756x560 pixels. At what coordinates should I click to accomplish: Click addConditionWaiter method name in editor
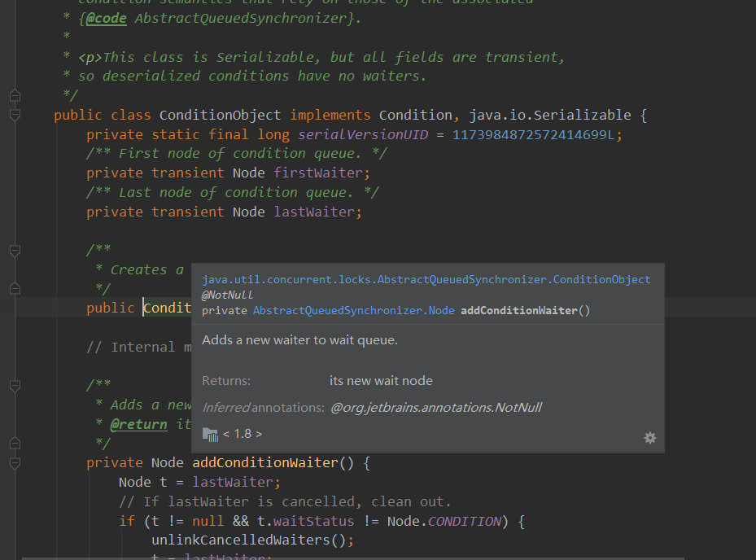point(265,463)
